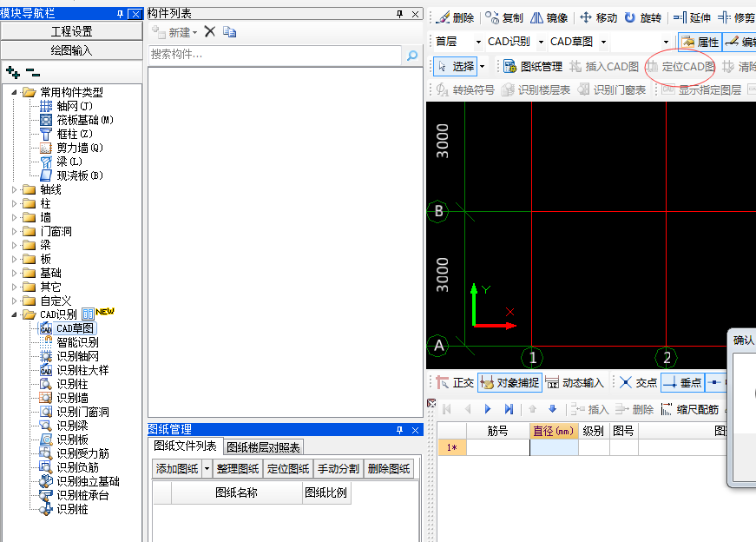Select 智能识别 in CAD识别 tree
This screenshot has width=756, height=542.
tap(77, 342)
